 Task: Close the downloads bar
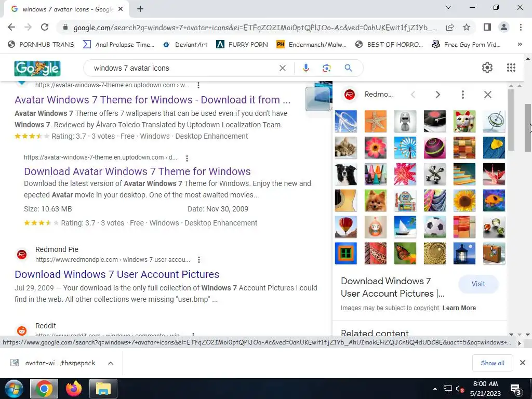click(523, 363)
